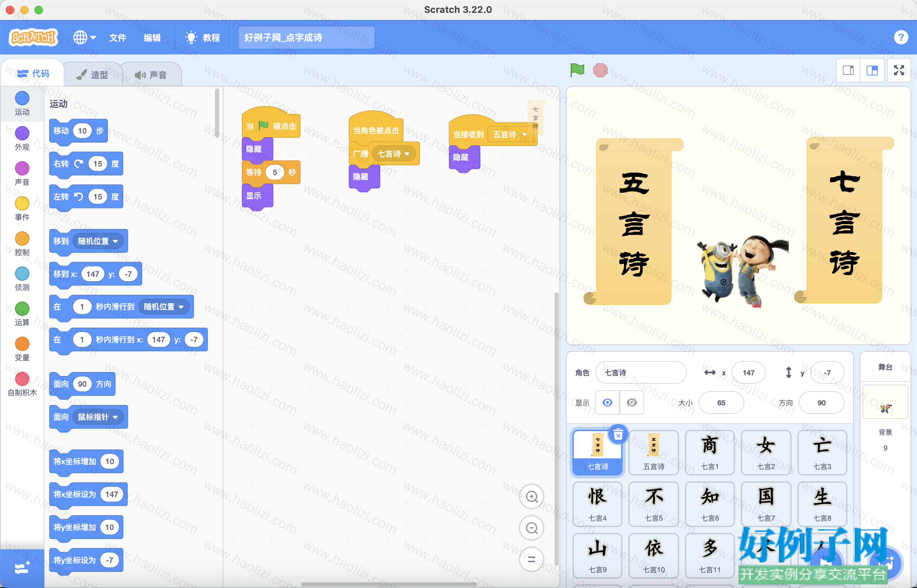Select the 五言诗 sprite thumbnail
This screenshot has width=917, height=588.
pyautogui.click(x=654, y=452)
